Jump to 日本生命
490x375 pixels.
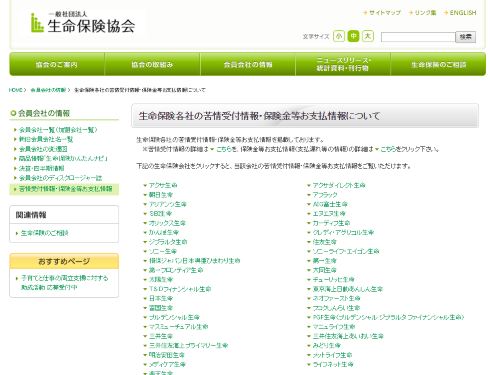tap(161, 298)
